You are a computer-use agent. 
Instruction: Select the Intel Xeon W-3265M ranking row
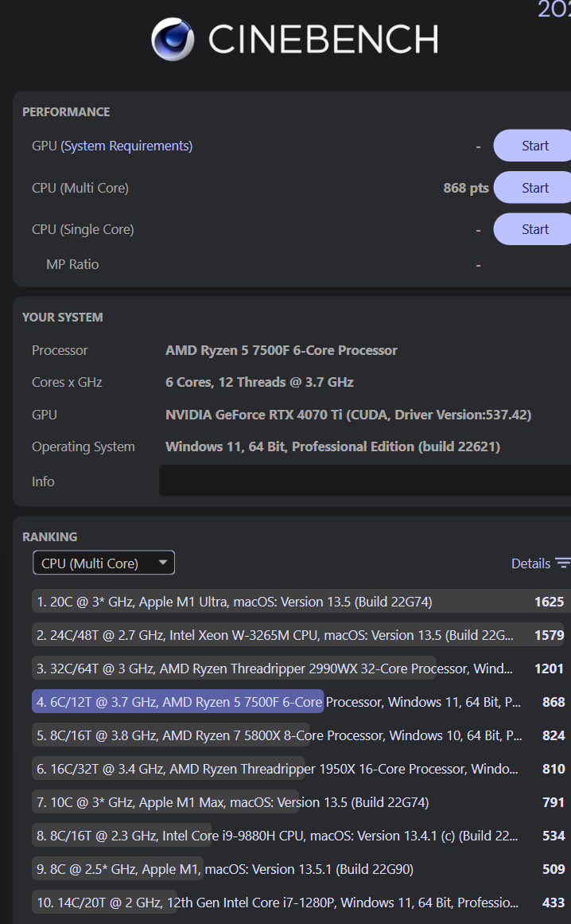[x=278, y=635]
